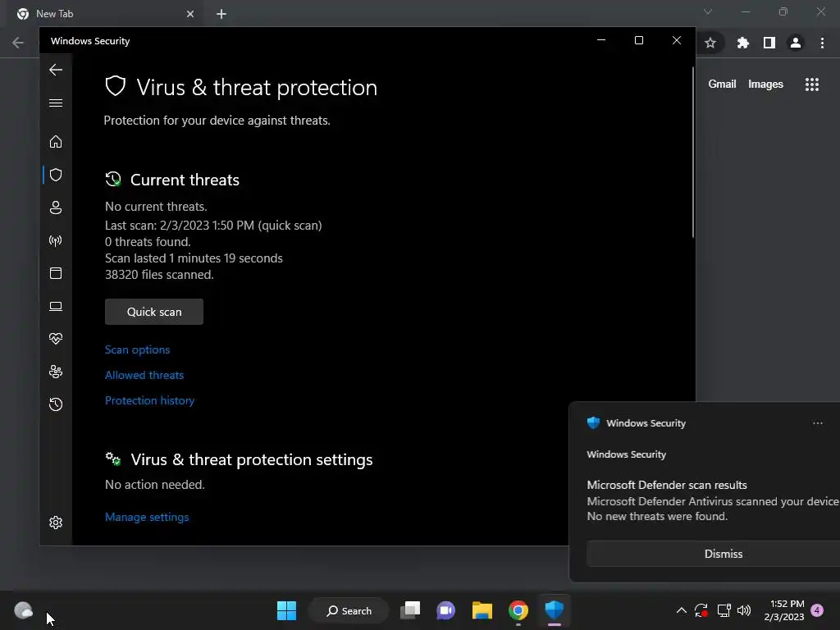This screenshot has width=840, height=630.
Task: Click Windows Security taskbar shield icon
Action: [x=554, y=610]
